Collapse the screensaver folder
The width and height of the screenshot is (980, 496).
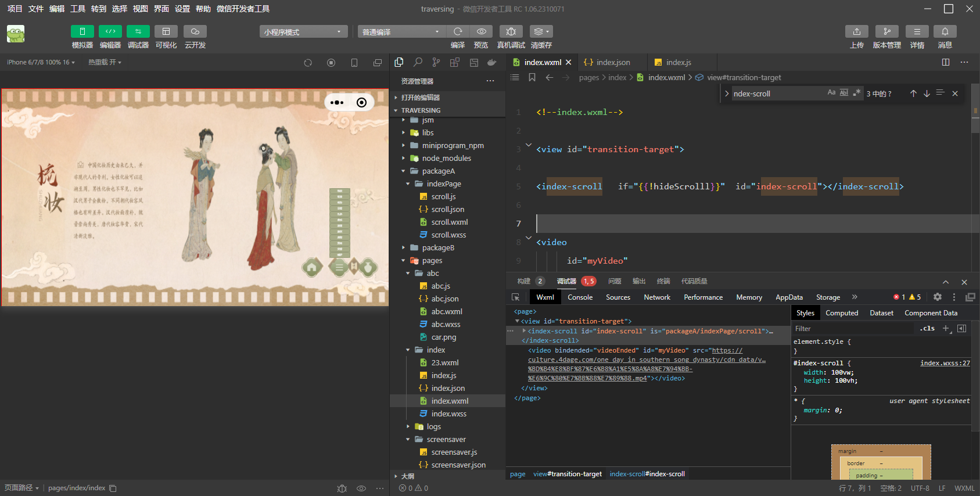coord(446,439)
